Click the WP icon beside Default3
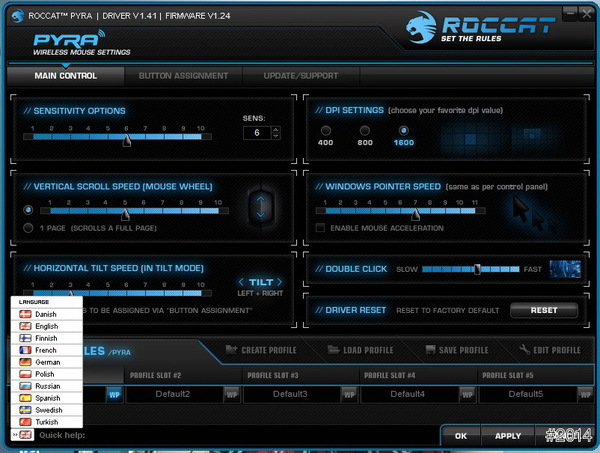Image resolution: width=600 pixels, height=453 pixels. 349,394
